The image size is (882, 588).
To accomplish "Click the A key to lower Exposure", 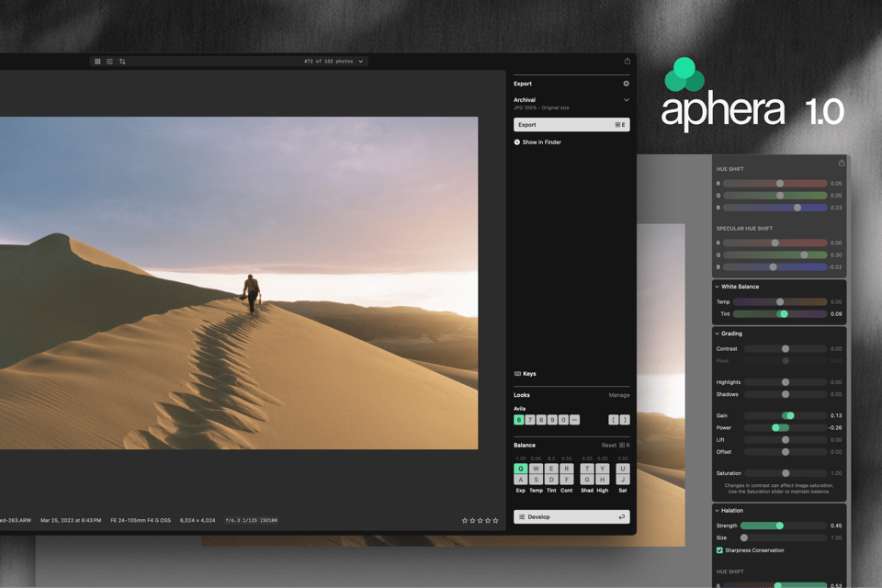I will pos(521,480).
